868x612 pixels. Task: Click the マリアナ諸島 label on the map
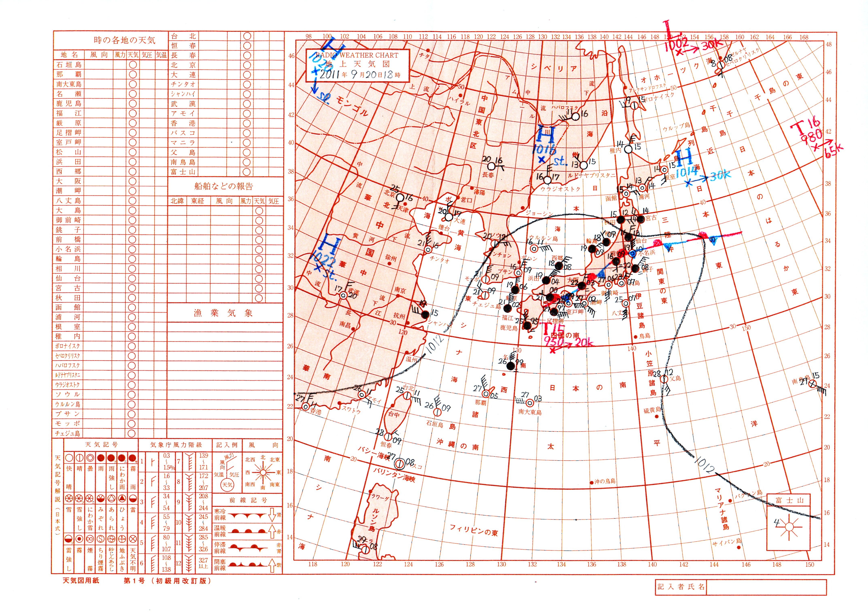click(x=721, y=509)
